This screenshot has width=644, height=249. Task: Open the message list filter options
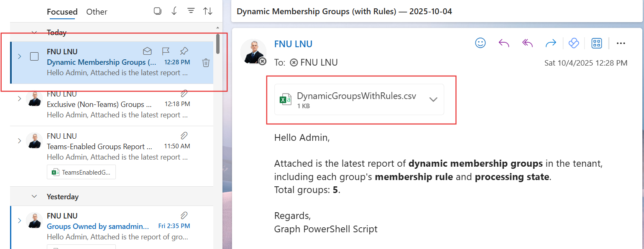tap(191, 11)
